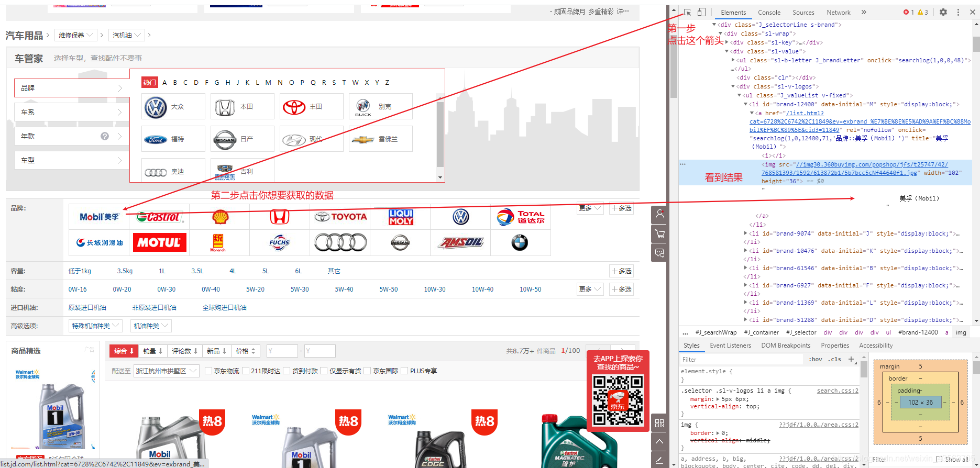
Task: Open the delivery region 浙江杭州市拱墅区 dropdown
Action: point(166,371)
